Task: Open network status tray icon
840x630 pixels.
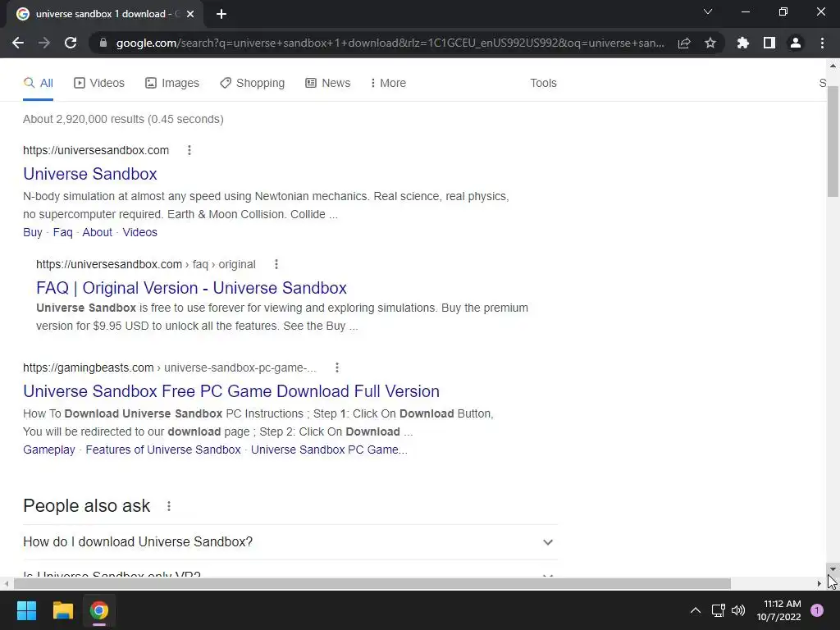Action: (x=718, y=610)
